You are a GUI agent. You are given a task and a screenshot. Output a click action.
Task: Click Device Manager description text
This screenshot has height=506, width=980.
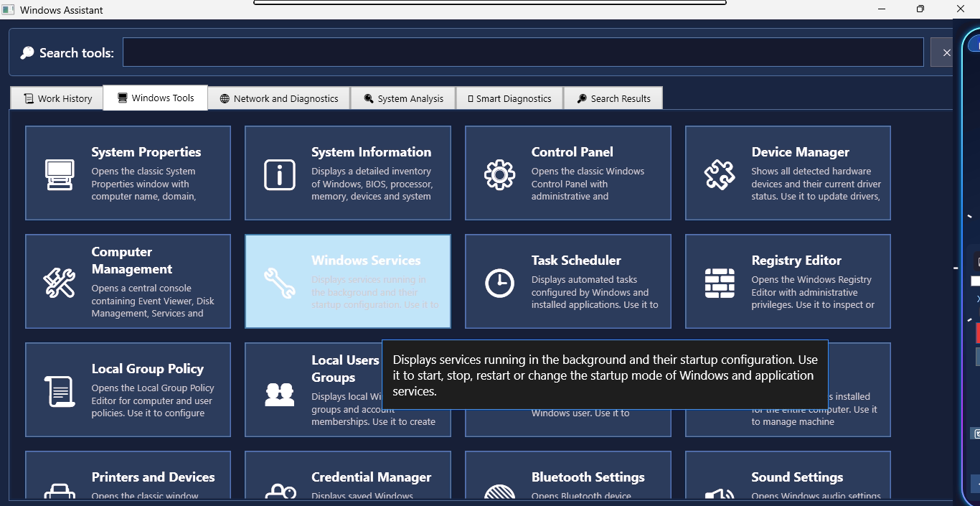[x=816, y=184]
